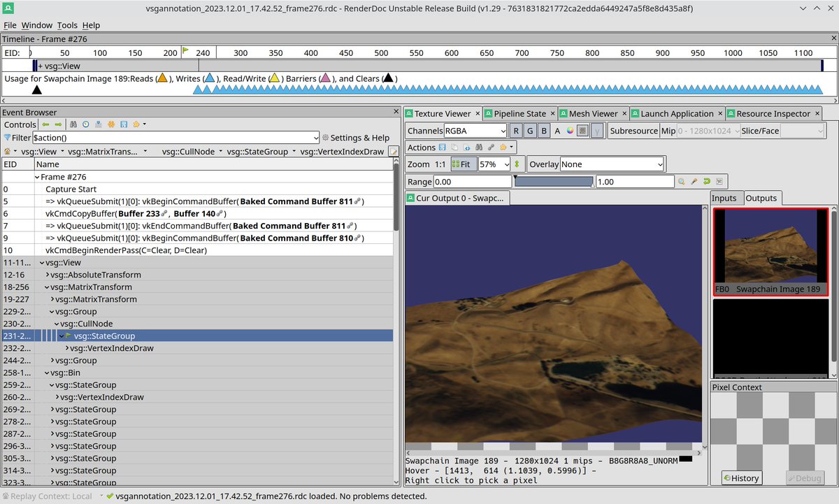839x504 pixels.
Task: Click link icon beside Buffer 233
Action: coord(165,213)
